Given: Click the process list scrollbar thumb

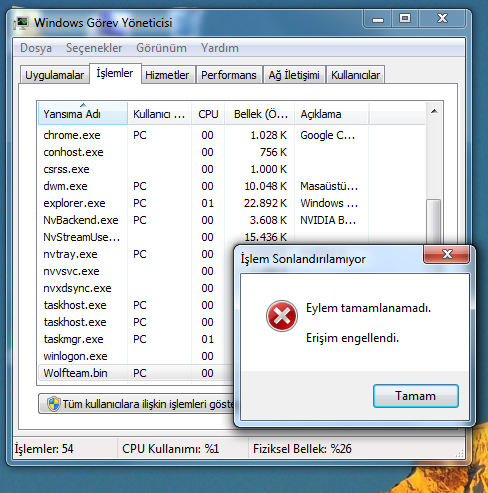Looking at the screenshot, I should pos(434,222).
